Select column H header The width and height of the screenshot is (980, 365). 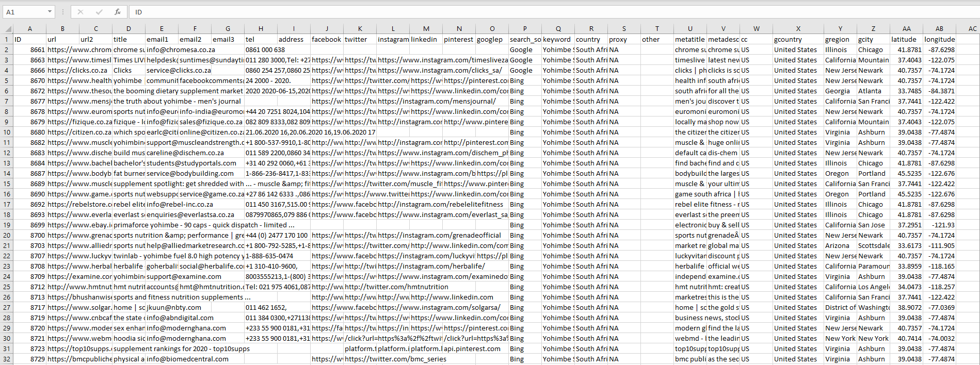click(x=261, y=29)
